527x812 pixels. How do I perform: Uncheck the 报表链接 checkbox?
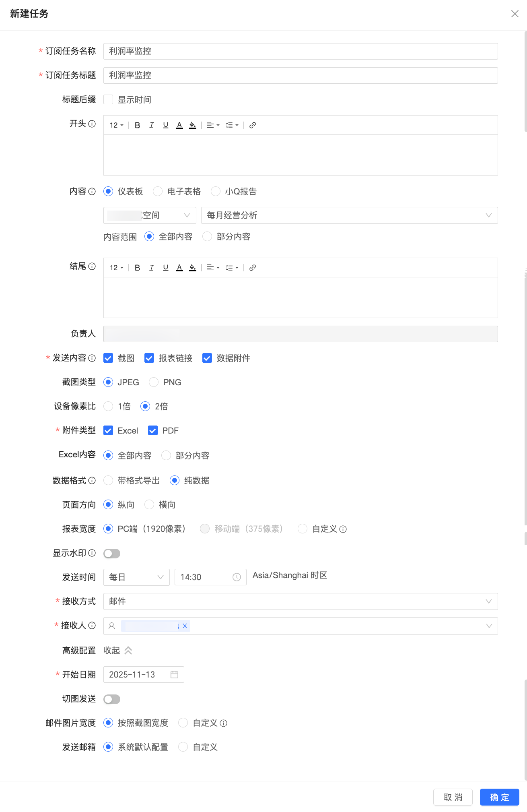[x=149, y=358]
